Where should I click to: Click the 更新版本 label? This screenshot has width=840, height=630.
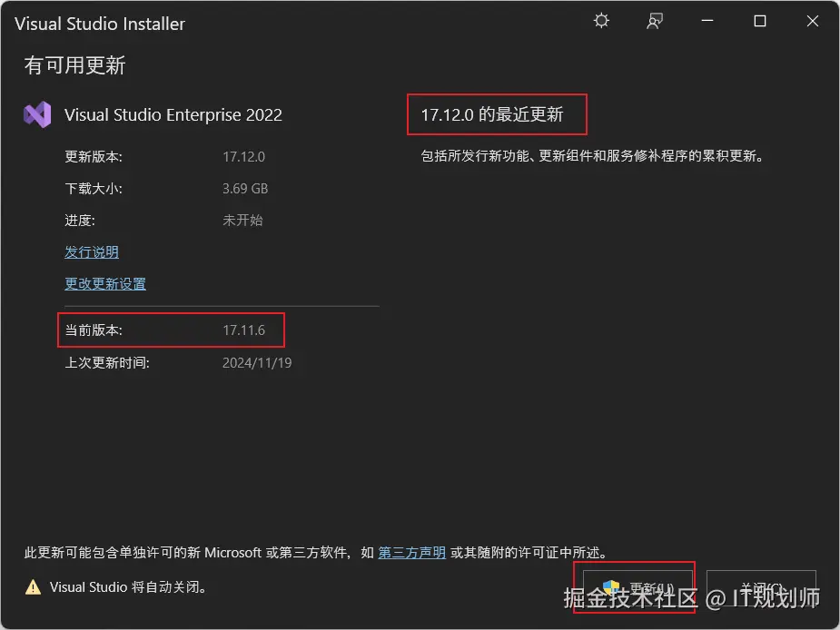[94, 157]
